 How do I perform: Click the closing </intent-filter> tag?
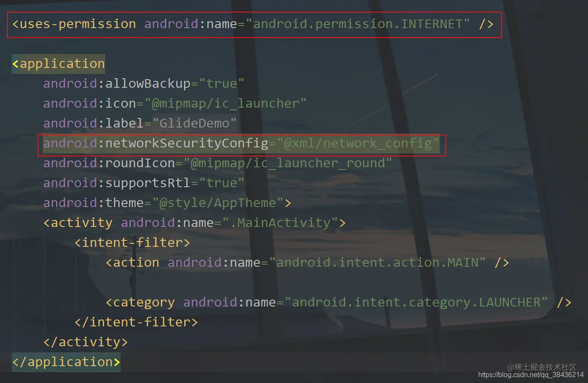click(x=137, y=322)
